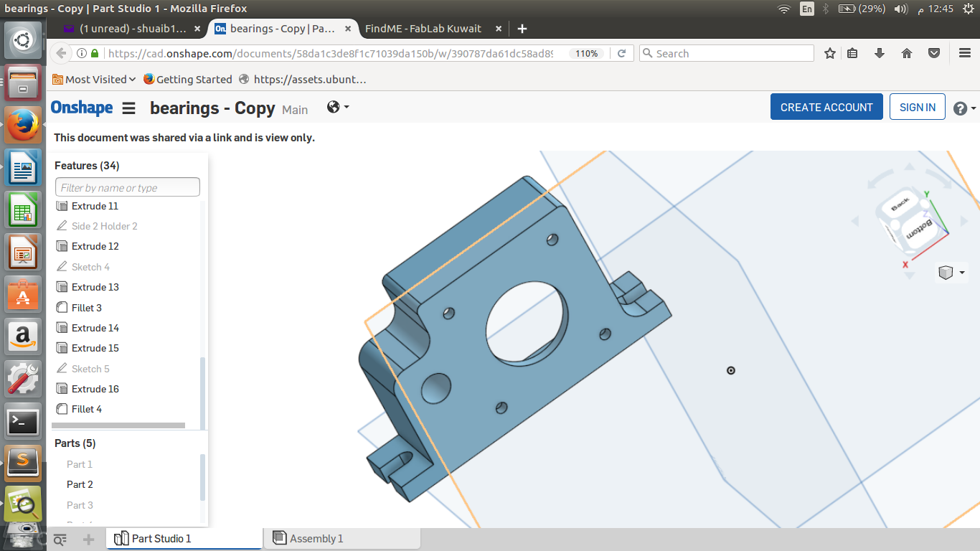Open a new Firefox tab
This screenshot has width=980, height=551.
[x=522, y=29]
